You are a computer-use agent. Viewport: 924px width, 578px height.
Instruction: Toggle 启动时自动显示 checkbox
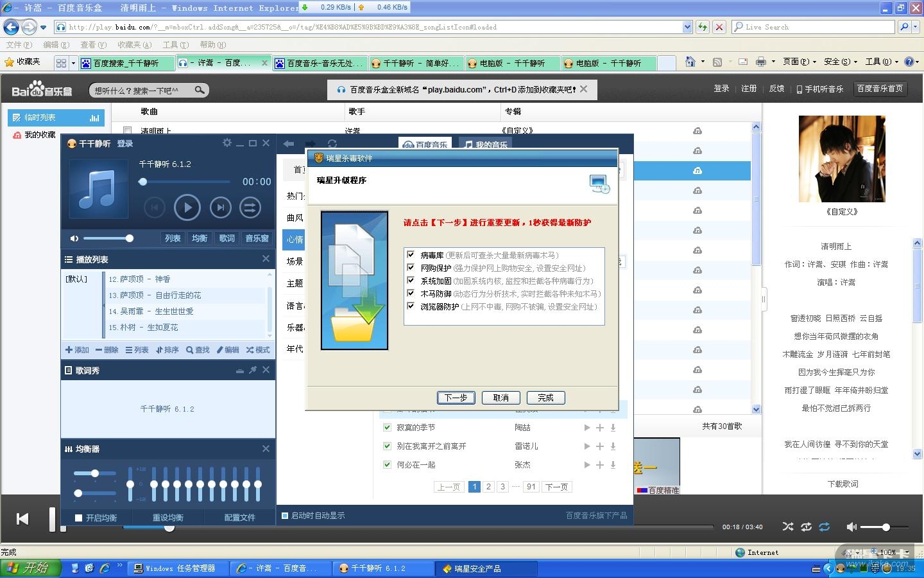pos(285,515)
